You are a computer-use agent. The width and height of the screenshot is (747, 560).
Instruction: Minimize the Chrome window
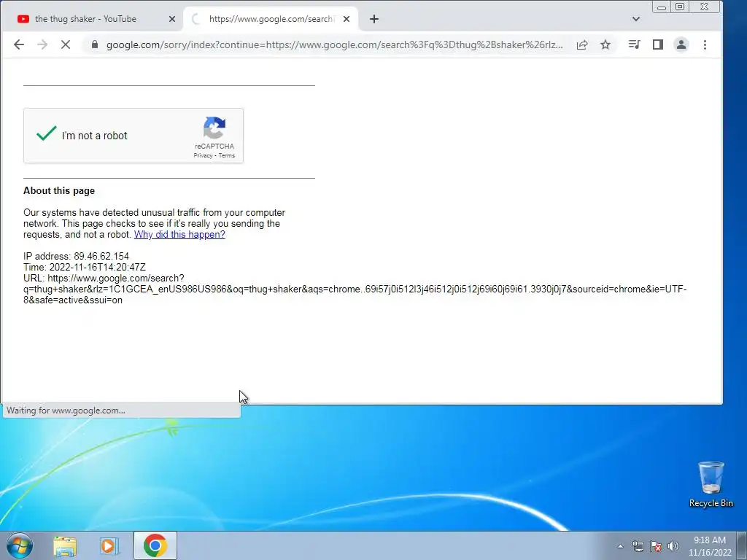click(661, 7)
